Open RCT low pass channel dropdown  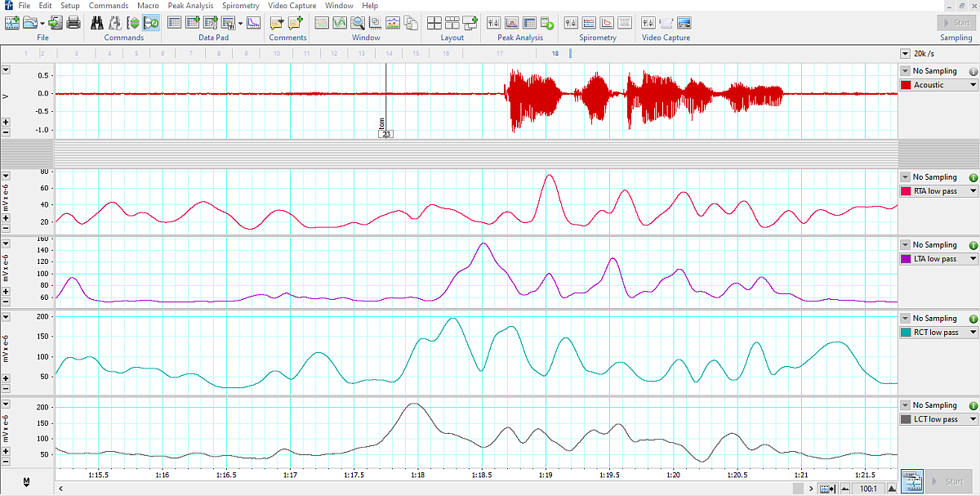938,333
